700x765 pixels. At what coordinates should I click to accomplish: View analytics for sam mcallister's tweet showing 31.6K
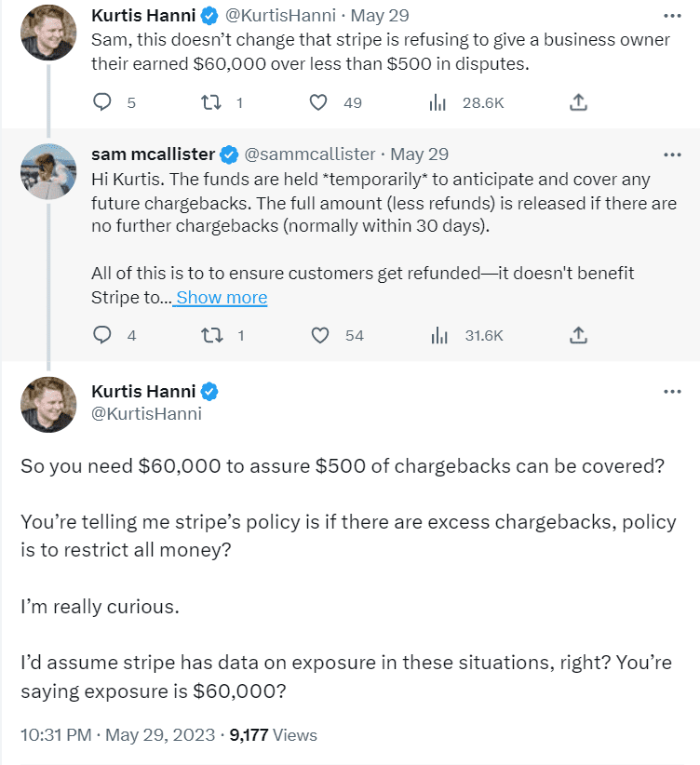[437, 334]
